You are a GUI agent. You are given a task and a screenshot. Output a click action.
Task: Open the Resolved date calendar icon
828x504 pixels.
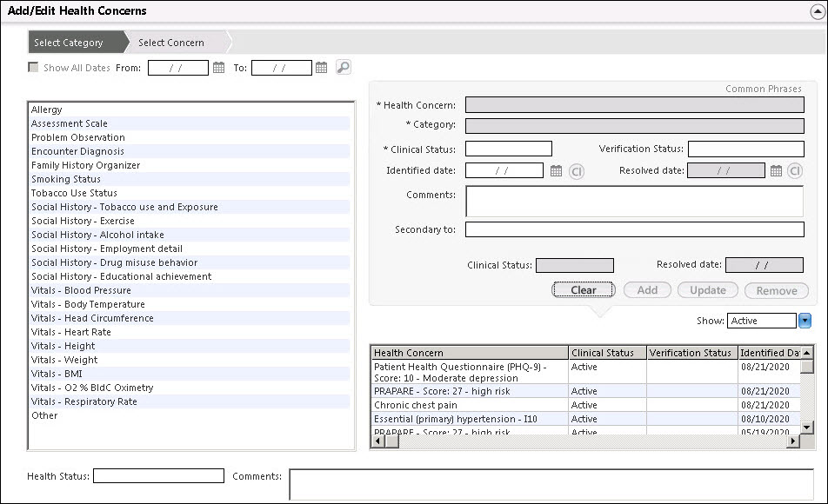[x=776, y=171]
